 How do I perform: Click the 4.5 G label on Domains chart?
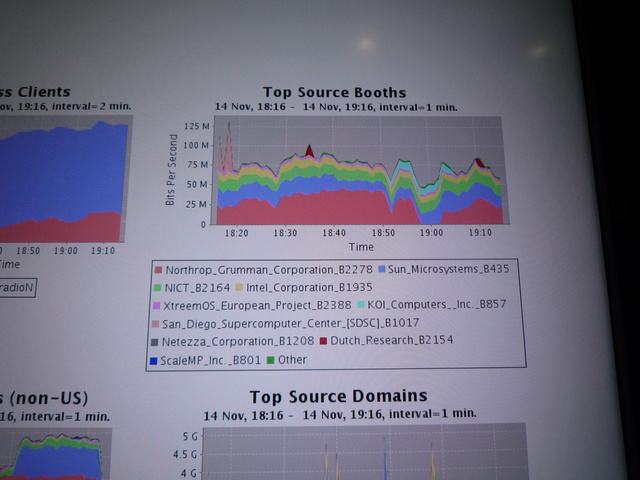185,454
